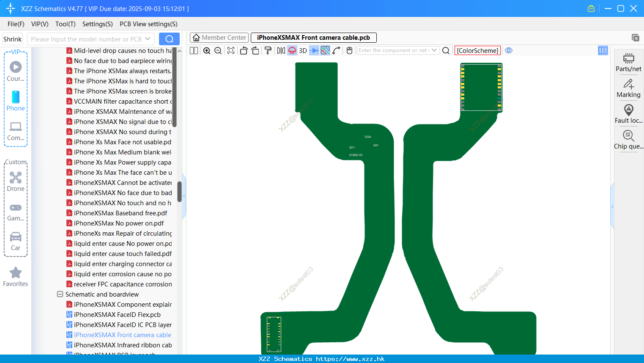Collapse Schematic and boardview folder
Screen dimensions: 644x363
click(x=60, y=294)
